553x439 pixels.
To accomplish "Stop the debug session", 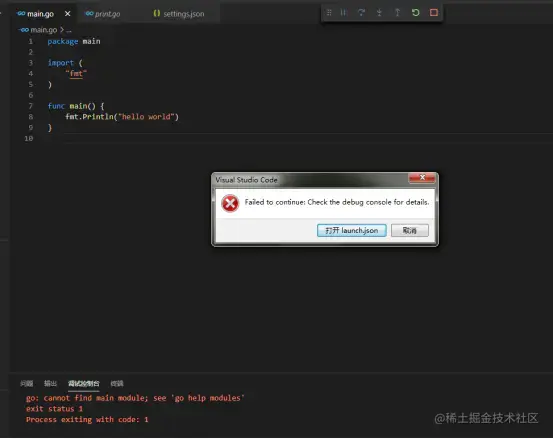I will [434, 13].
